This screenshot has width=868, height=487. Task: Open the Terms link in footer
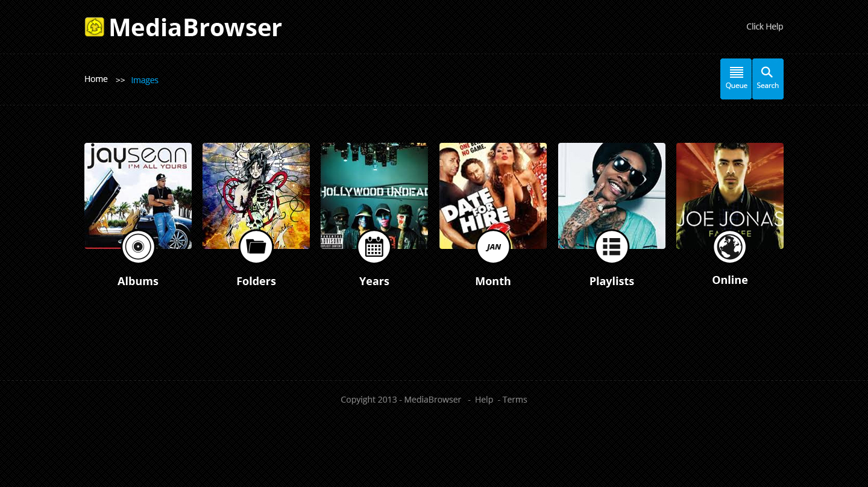tap(515, 400)
